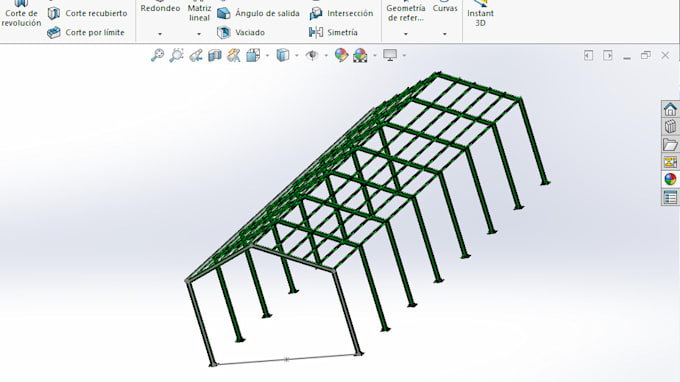Screen dimensions: 680x382
Task: Click the Curvas button
Action: tap(445, 9)
